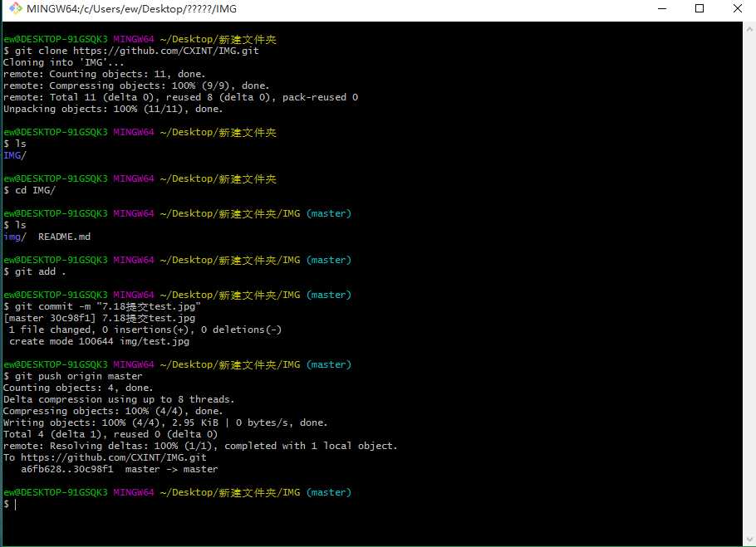Click the 'git clone https://github.com/CXINT/IMG.git' command line

point(131,51)
